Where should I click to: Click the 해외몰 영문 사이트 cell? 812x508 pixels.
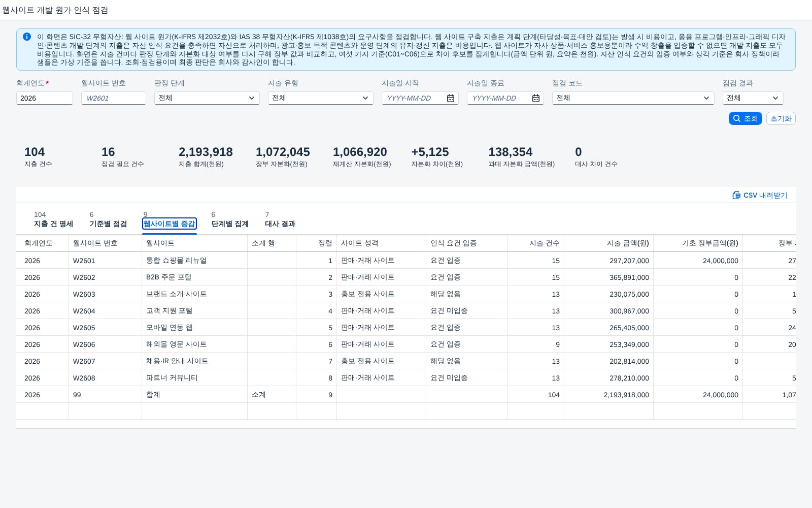tap(194, 344)
